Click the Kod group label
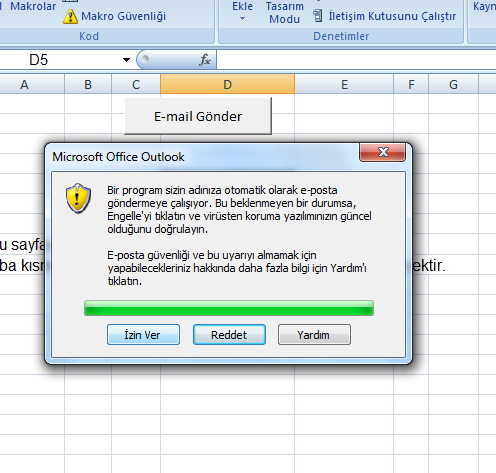This screenshot has height=473, width=496. pyautogui.click(x=89, y=36)
